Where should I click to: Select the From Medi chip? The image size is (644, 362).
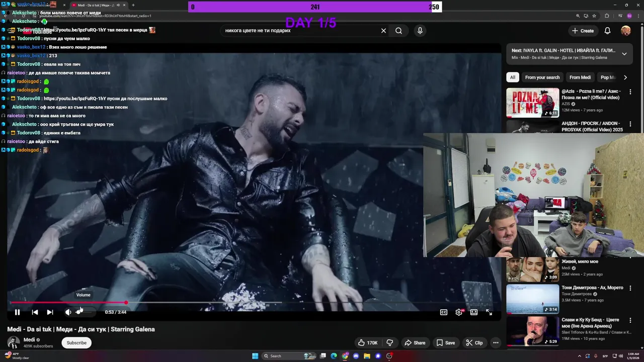pos(580,77)
